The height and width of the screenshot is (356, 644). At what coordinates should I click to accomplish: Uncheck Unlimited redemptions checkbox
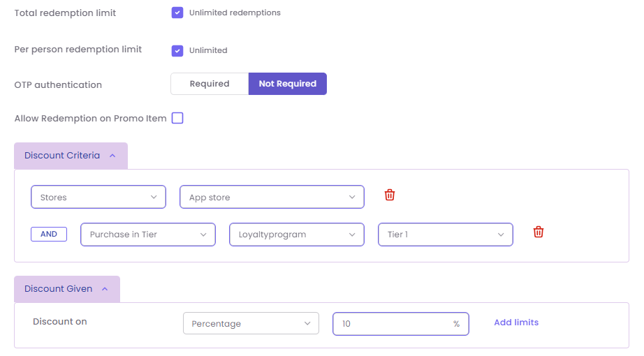(177, 13)
